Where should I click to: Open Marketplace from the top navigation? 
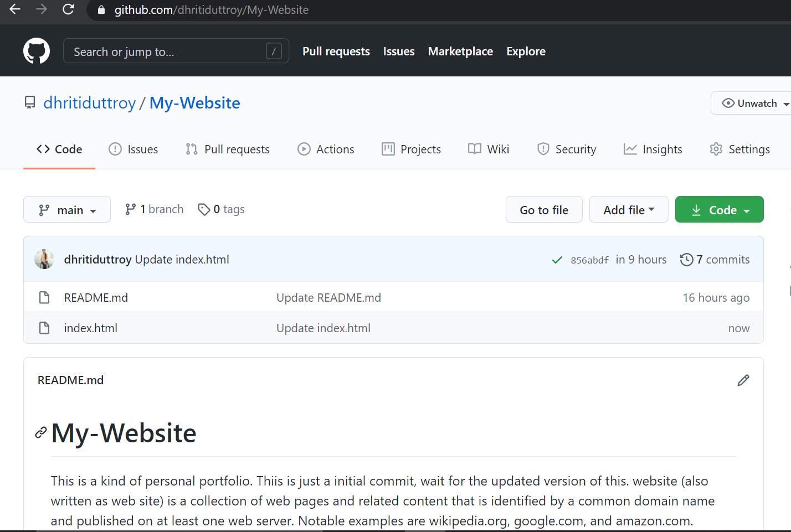tap(460, 51)
